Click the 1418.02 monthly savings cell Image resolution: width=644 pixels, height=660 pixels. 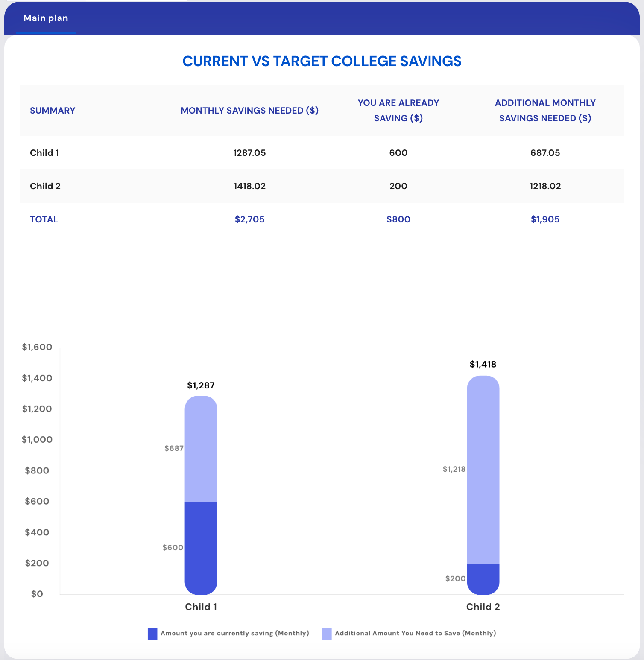tap(249, 186)
